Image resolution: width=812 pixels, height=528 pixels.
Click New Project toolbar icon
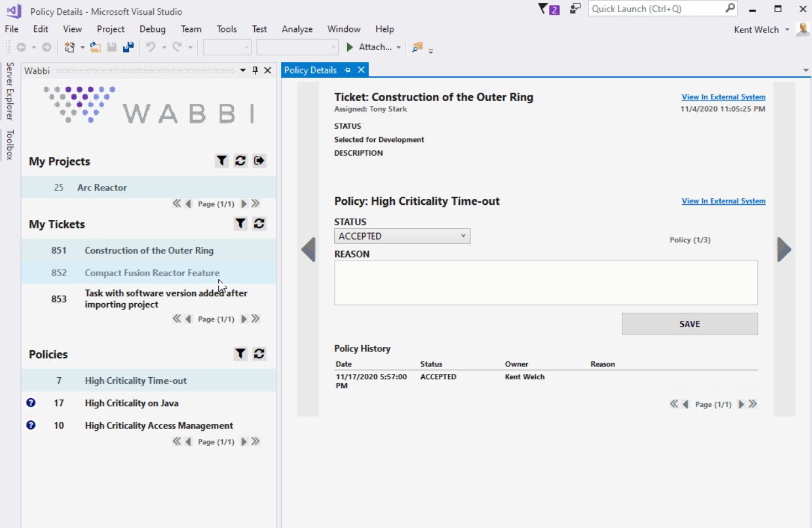click(70, 47)
